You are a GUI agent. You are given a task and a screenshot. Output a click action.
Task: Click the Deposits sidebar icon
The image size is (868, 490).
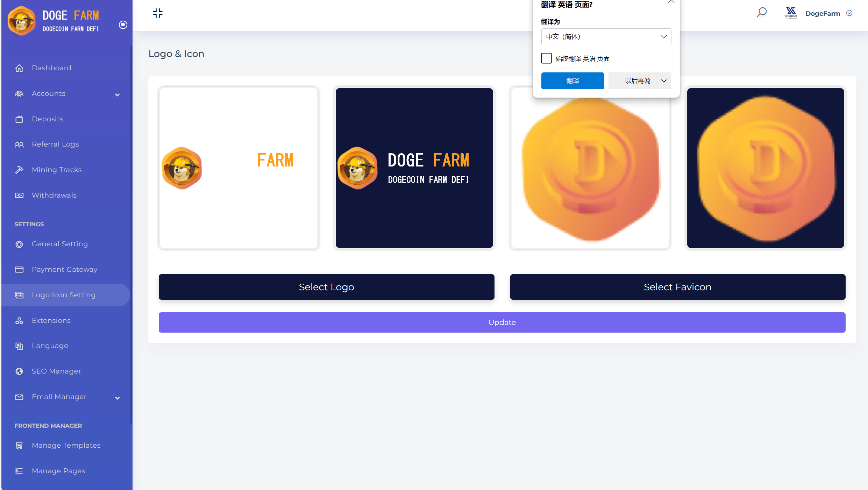click(x=20, y=119)
